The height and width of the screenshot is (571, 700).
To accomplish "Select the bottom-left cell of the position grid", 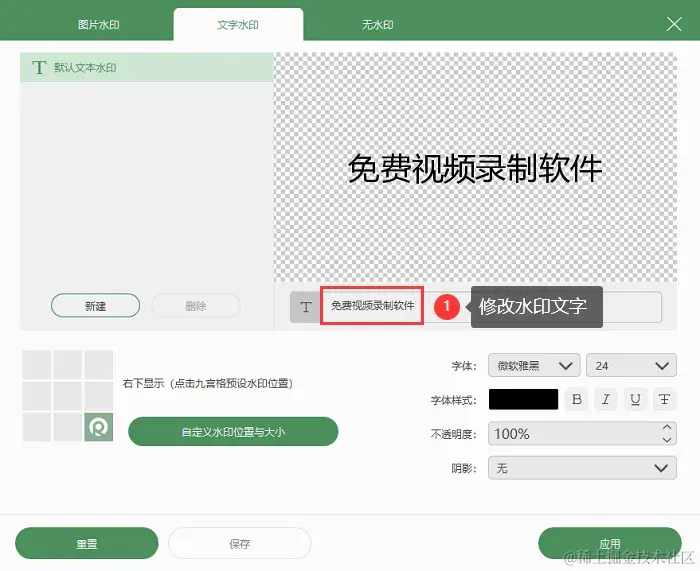I will (37, 427).
